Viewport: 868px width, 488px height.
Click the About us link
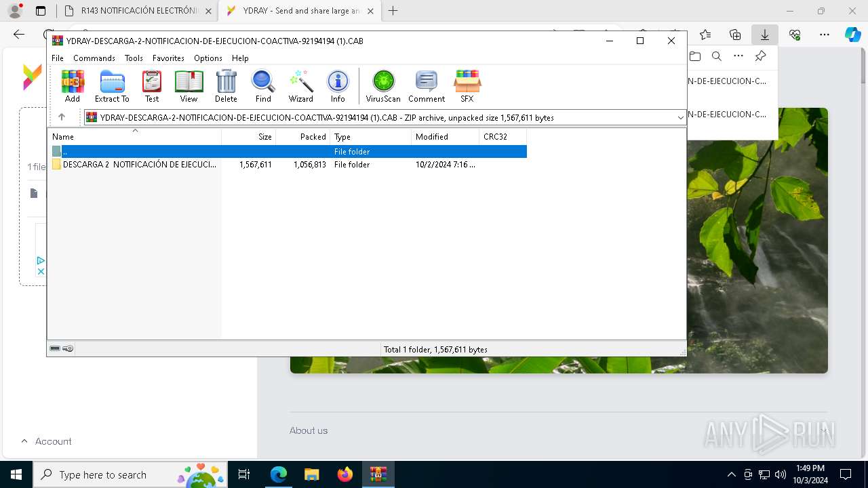pos(309,430)
